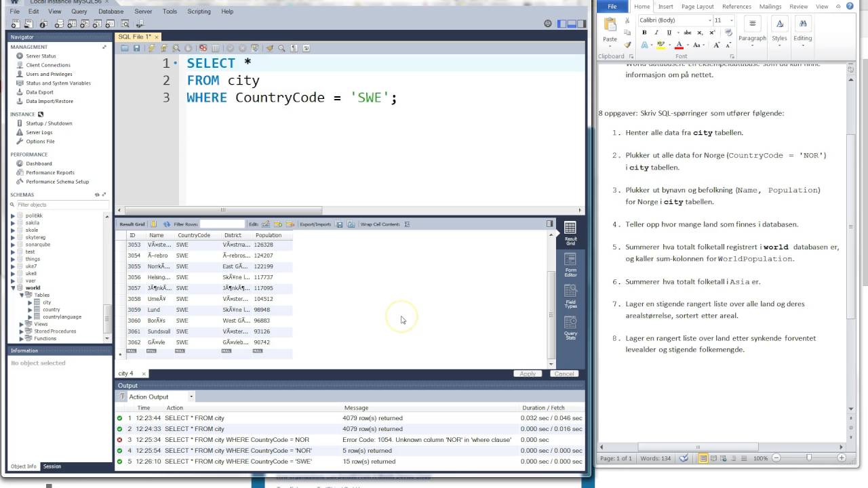This screenshot has height=488, width=868.
Task: Open Server Status in Navigator
Action: point(41,56)
